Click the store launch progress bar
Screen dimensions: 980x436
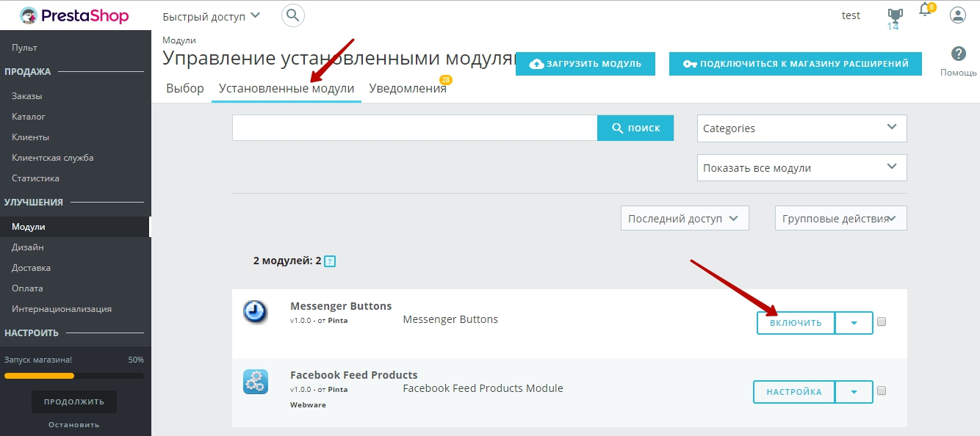click(x=74, y=376)
